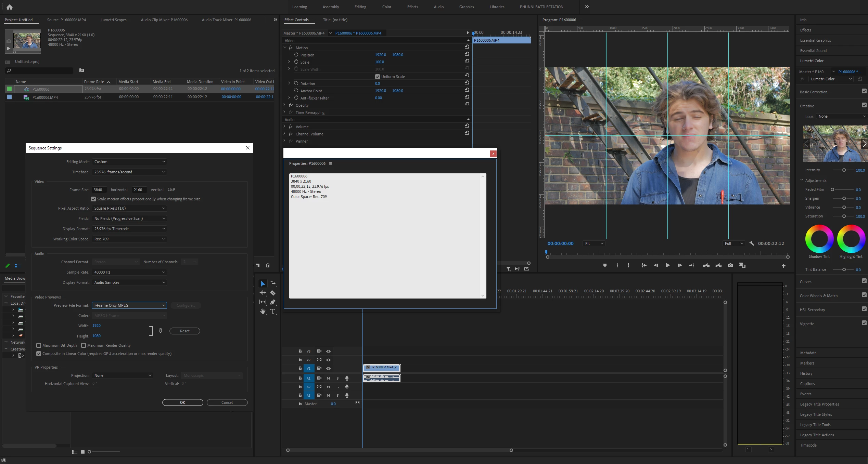Open Program monitor wrench settings
868x464 pixels.
tap(752, 243)
